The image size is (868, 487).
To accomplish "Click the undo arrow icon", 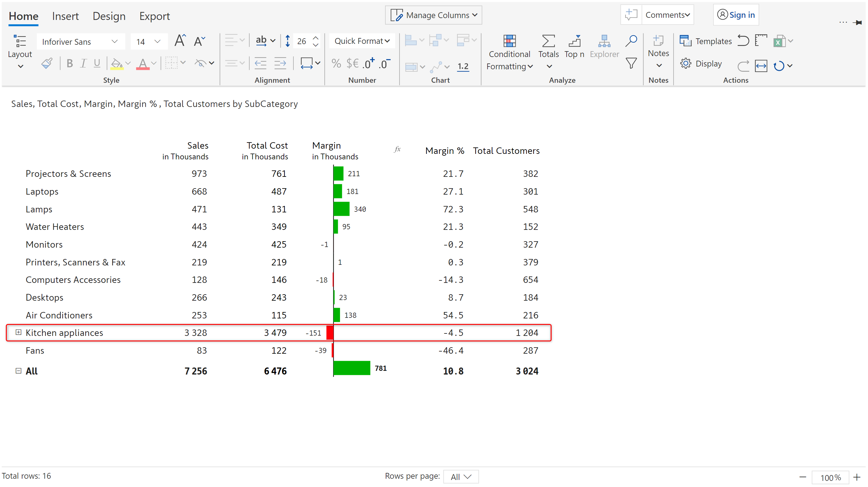I will (743, 41).
